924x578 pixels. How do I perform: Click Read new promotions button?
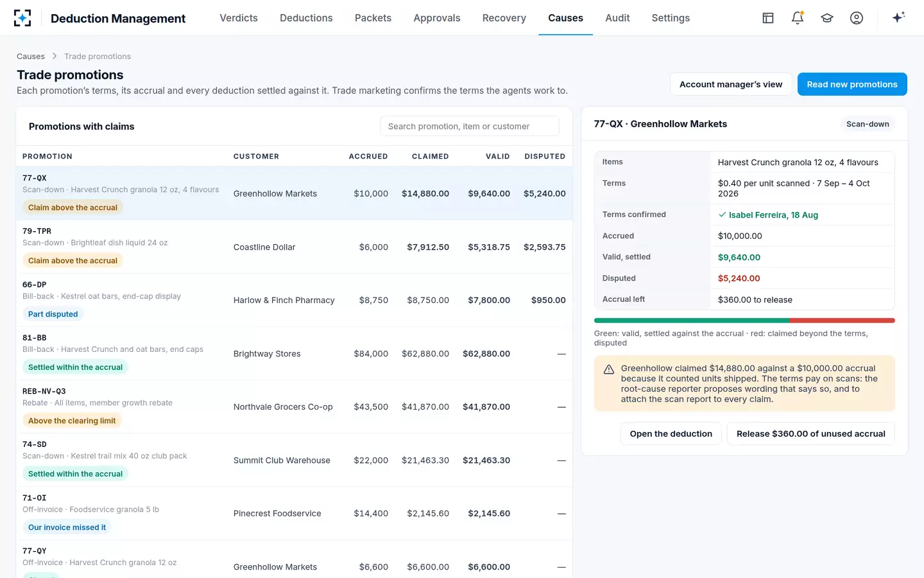pyautogui.click(x=852, y=84)
